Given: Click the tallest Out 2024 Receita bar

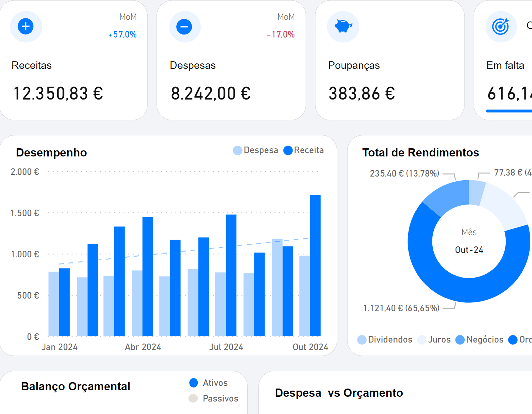Looking at the screenshot, I should pyautogui.click(x=315, y=265).
